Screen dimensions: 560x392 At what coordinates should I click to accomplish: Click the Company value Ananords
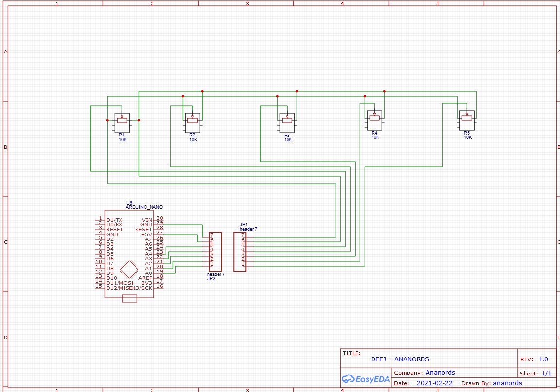tap(441, 373)
